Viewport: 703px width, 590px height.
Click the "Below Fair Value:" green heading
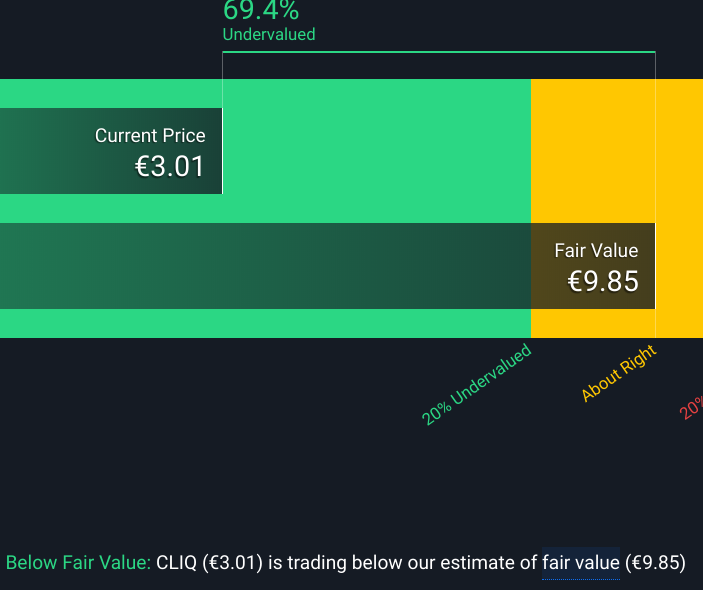point(78,563)
